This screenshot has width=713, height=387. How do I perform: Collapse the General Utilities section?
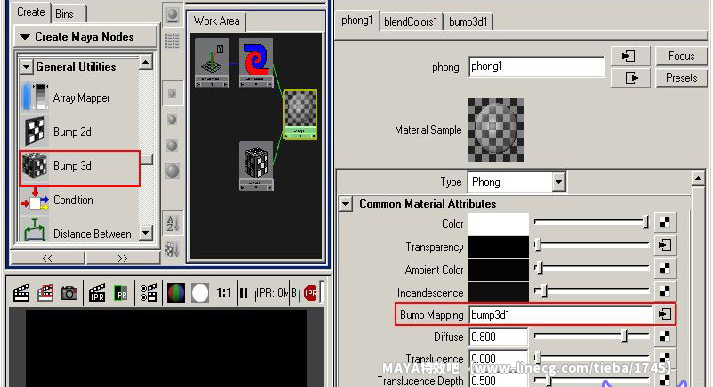[26, 67]
